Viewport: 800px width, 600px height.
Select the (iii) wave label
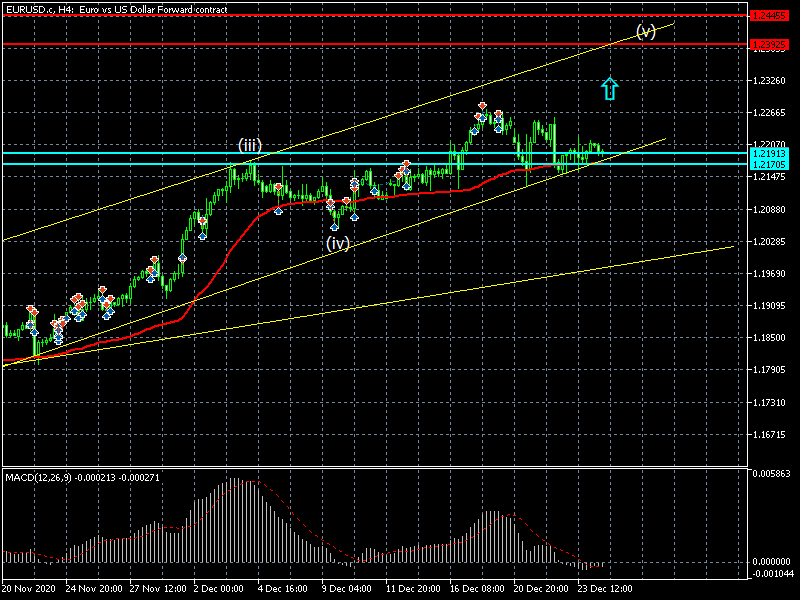(x=249, y=146)
